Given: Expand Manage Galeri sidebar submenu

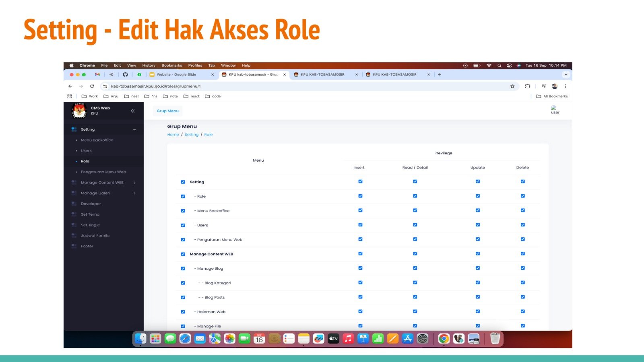Looking at the screenshot, I should coord(134,193).
